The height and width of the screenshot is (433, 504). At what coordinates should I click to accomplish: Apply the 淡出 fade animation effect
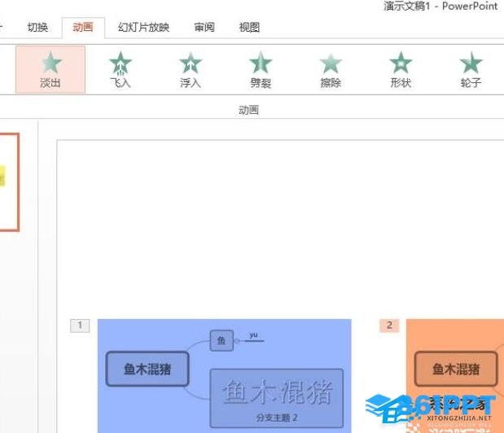point(50,69)
